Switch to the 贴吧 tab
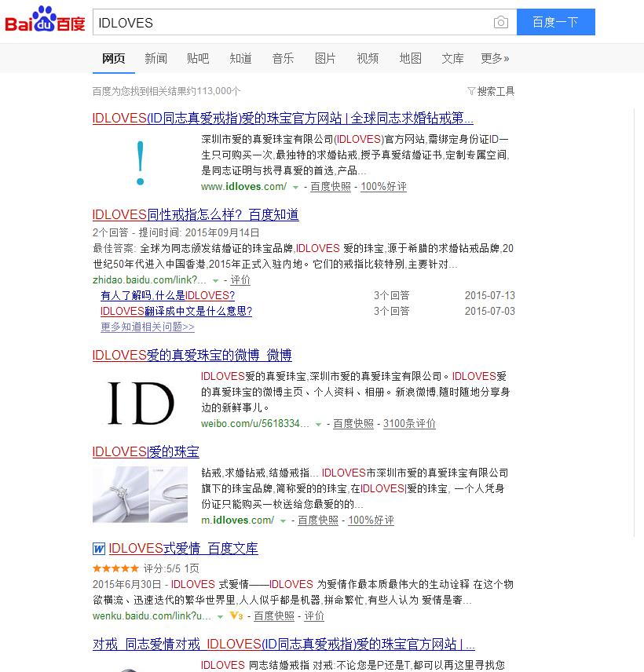 coord(198,58)
